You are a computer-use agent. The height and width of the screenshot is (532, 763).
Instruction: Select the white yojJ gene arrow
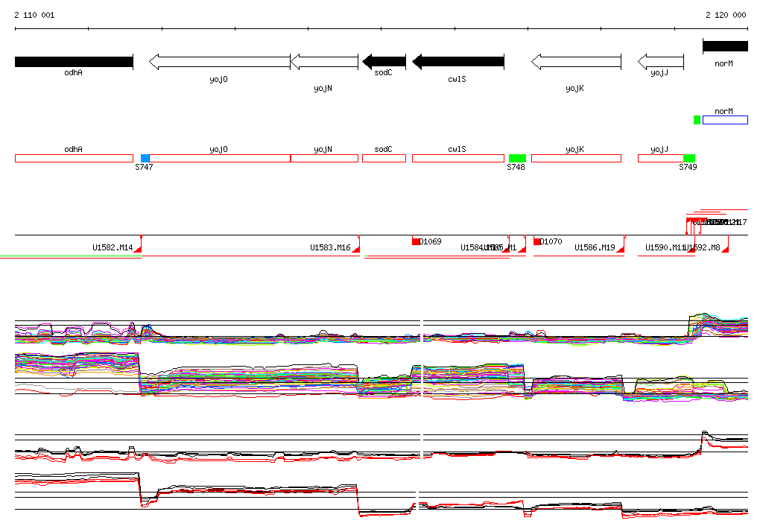tap(661, 62)
